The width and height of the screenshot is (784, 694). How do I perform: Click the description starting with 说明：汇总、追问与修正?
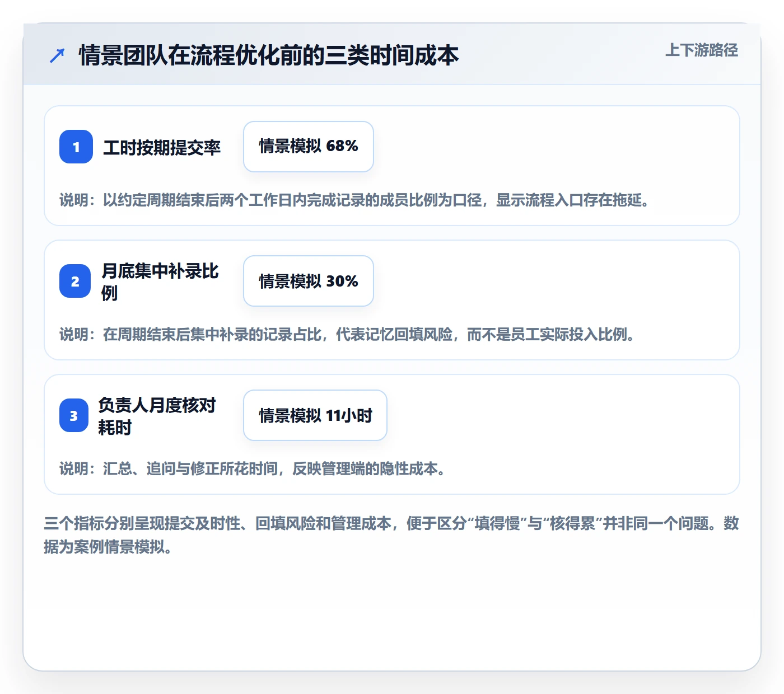click(x=253, y=468)
